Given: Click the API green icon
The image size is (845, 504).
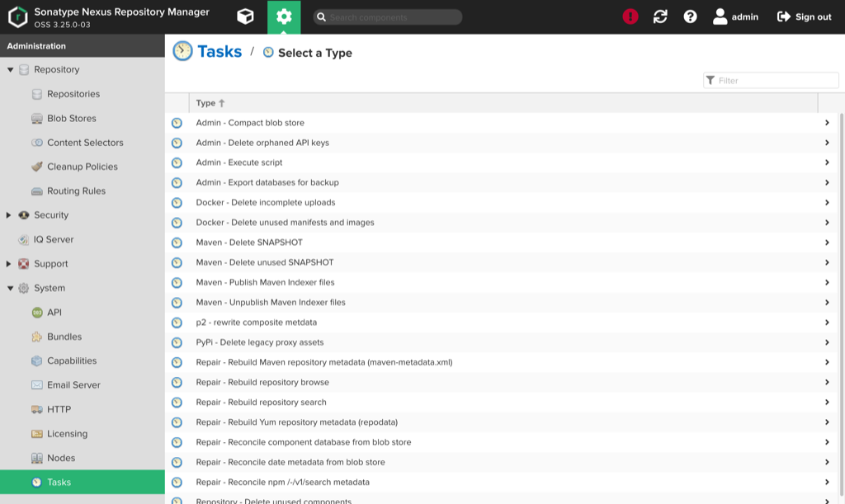Looking at the screenshot, I should (x=36, y=313).
